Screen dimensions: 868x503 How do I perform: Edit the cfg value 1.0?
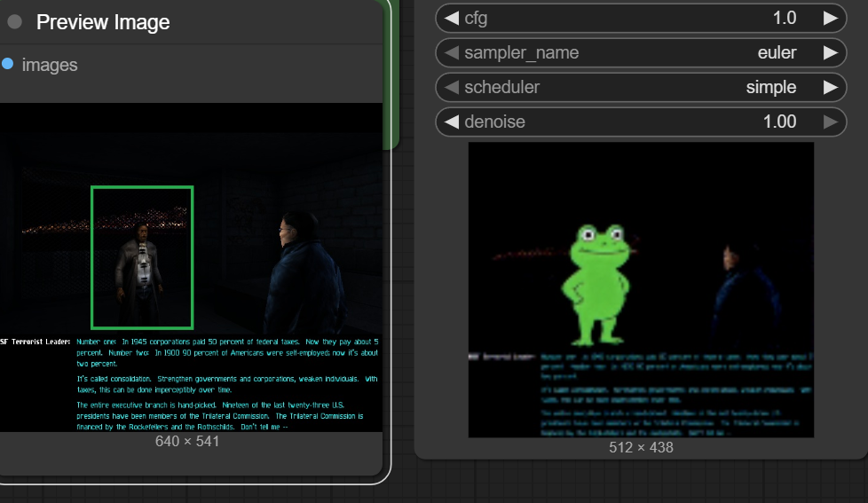785,19
